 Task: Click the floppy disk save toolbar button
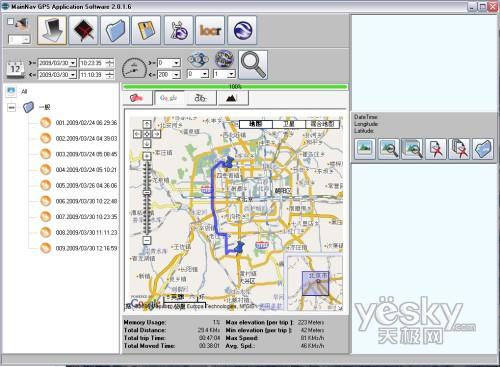click(x=146, y=30)
